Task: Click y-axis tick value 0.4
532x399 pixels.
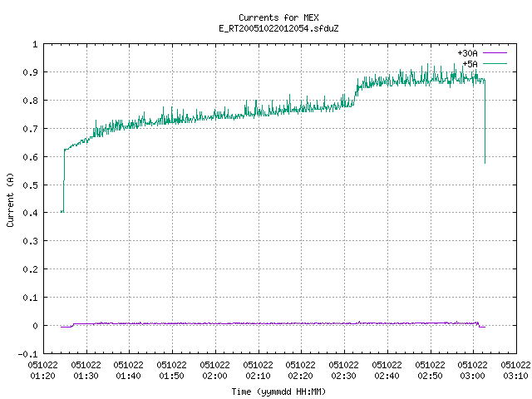Action: pos(30,213)
